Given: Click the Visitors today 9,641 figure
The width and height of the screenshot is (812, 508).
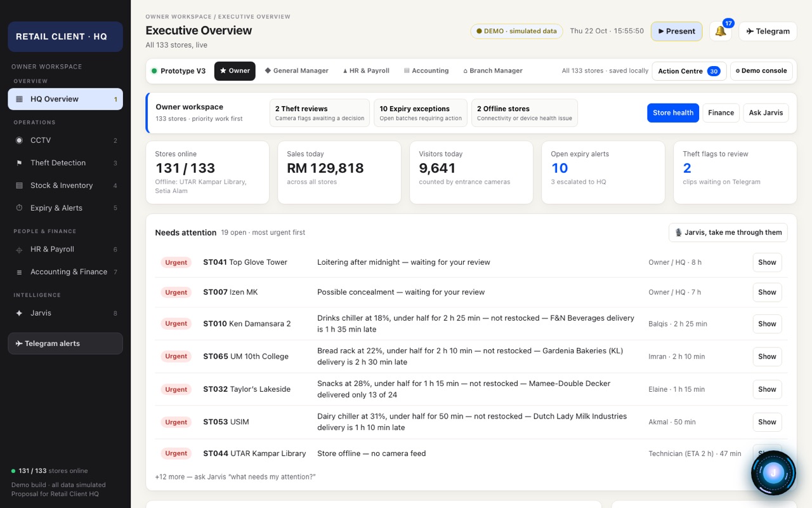Looking at the screenshot, I should [437, 168].
